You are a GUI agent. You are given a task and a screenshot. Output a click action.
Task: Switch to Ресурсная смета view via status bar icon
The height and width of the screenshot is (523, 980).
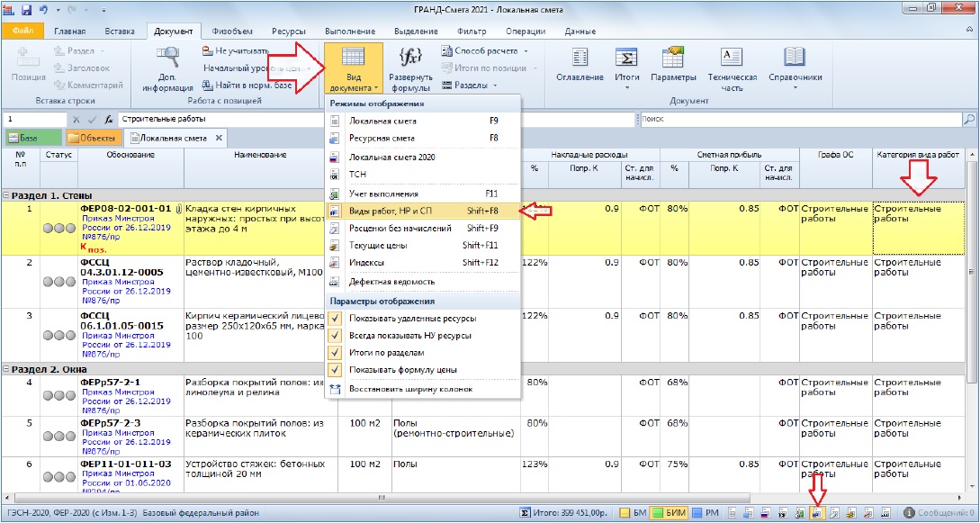750,513
